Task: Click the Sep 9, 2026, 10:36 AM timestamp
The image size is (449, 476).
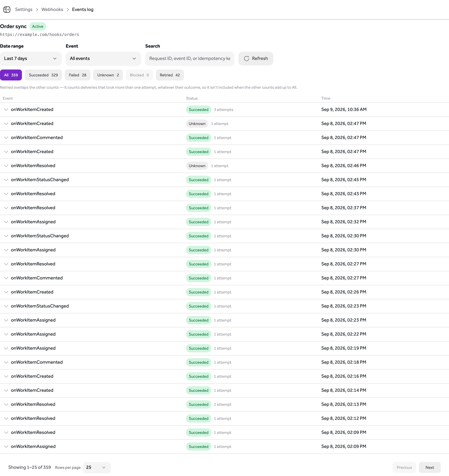Action: pos(344,109)
